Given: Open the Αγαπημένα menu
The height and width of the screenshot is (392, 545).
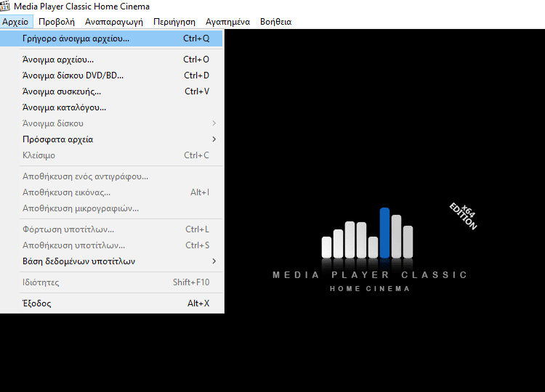Looking at the screenshot, I should coord(227,22).
